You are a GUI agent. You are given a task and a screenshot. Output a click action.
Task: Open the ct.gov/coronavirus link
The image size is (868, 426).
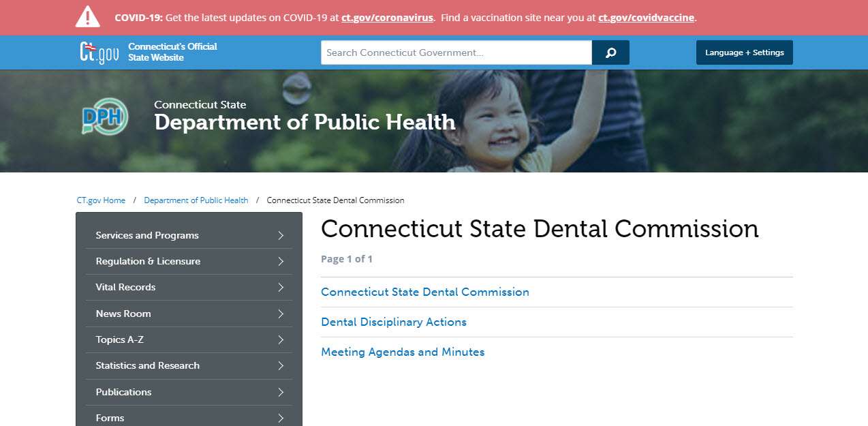click(386, 18)
